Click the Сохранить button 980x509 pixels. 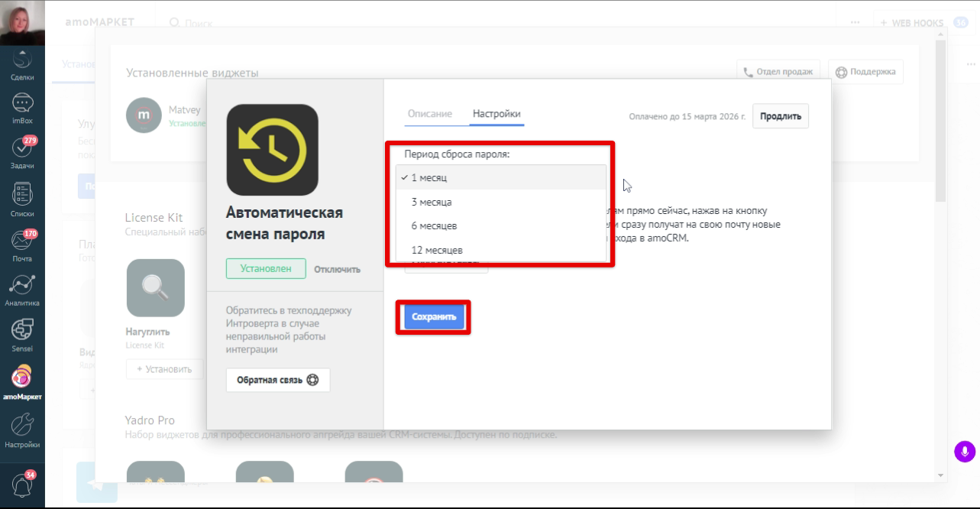434,316
